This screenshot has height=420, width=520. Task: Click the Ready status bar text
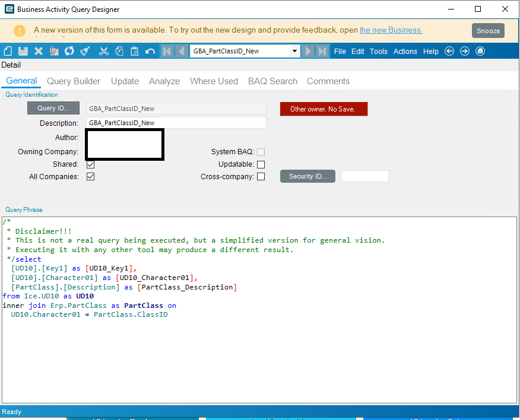click(12, 412)
